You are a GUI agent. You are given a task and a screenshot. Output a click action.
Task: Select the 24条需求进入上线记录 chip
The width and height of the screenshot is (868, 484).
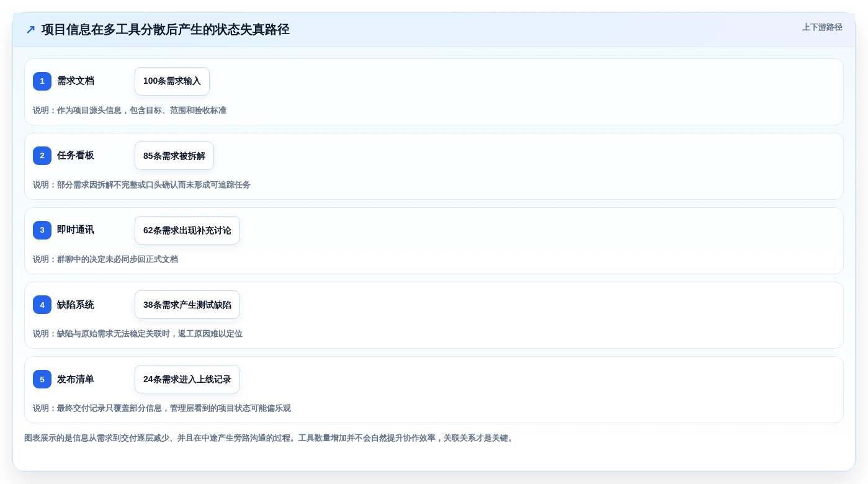point(187,379)
